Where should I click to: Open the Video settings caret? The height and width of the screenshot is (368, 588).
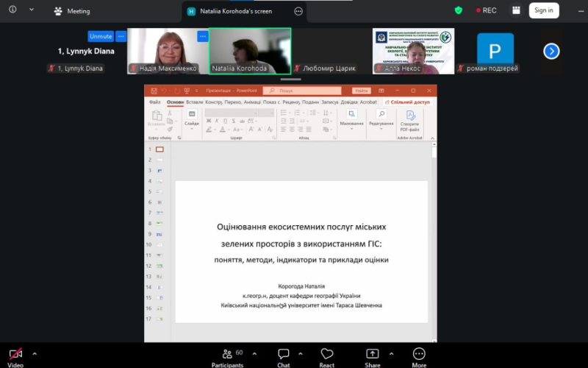tap(35, 354)
